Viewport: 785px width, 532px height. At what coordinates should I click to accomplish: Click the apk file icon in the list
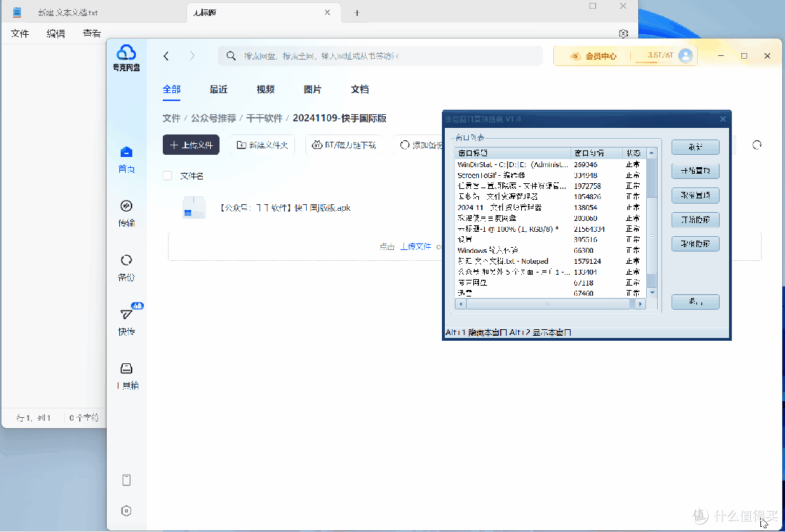click(193, 208)
